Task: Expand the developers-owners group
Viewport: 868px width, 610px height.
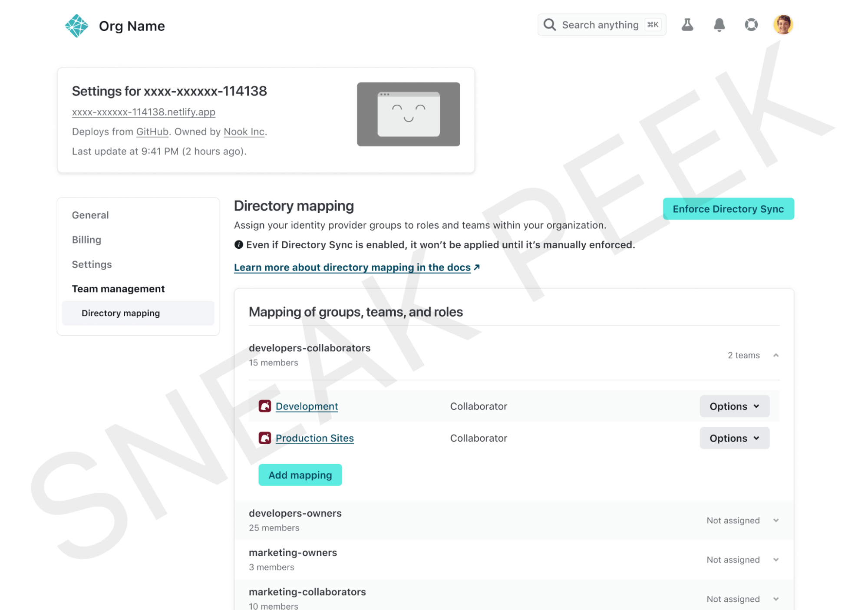Action: pyautogui.click(x=776, y=520)
